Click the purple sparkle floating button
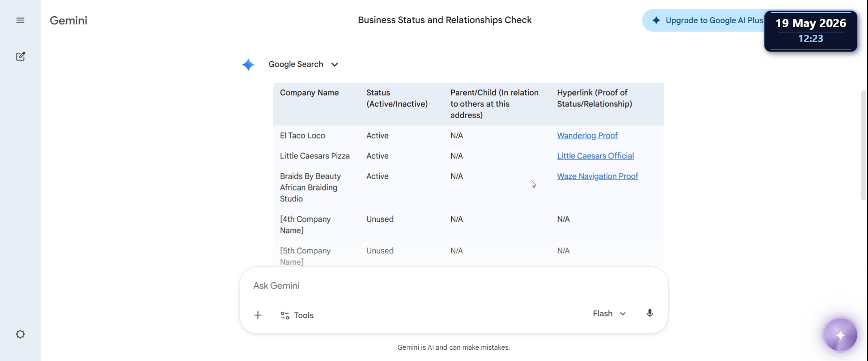This screenshot has height=361, width=868. tap(840, 335)
